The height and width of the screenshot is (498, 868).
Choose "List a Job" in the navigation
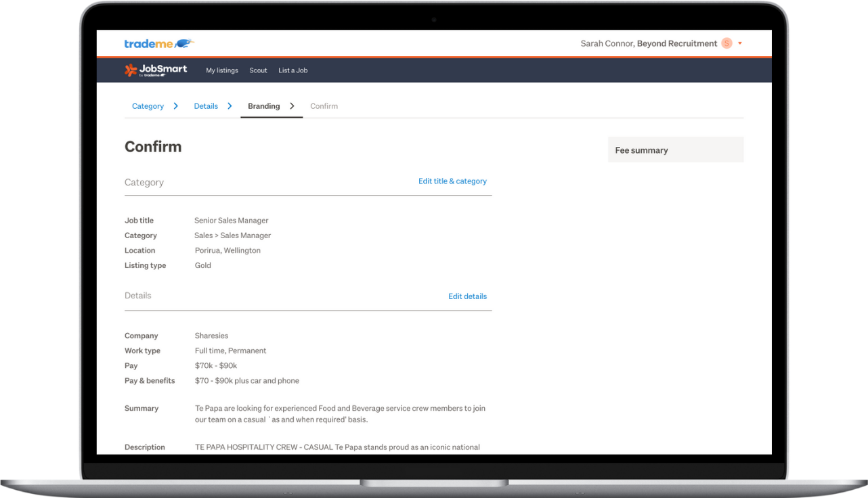point(292,70)
